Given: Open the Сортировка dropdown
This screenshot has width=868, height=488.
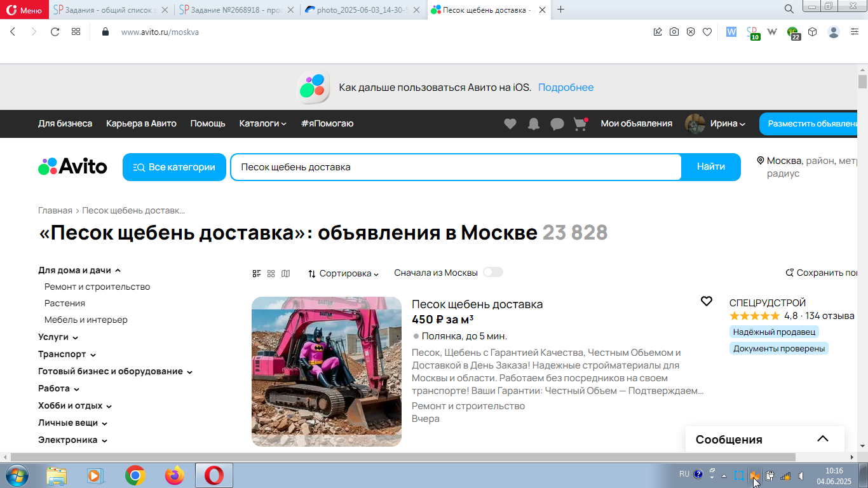Looking at the screenshot, I should pyautogui.click(x=343, y=273).
